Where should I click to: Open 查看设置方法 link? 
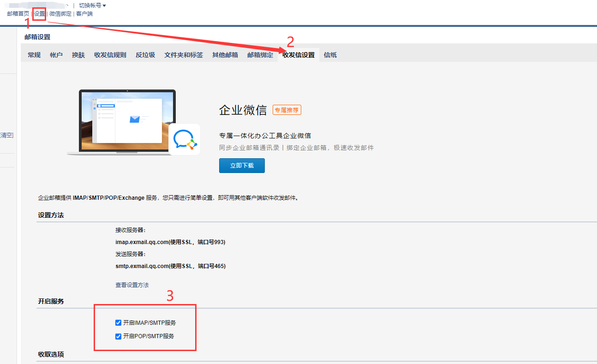pos(132,285)
